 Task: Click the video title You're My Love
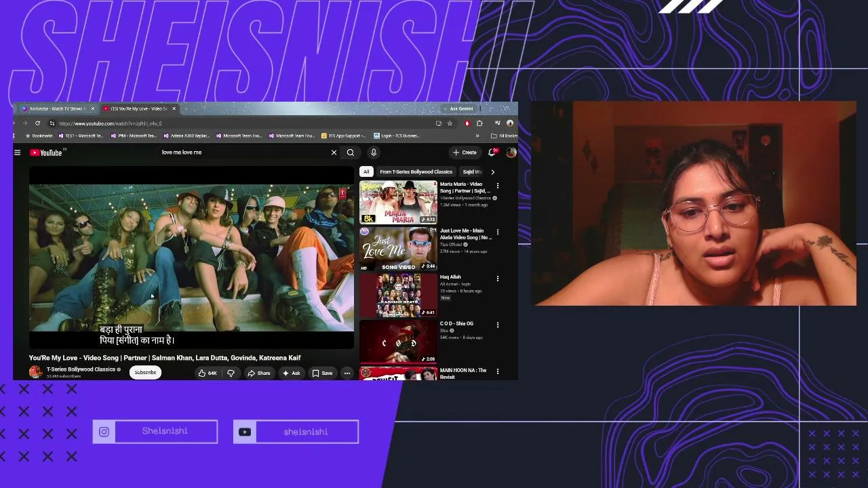[x=165, y=358]
